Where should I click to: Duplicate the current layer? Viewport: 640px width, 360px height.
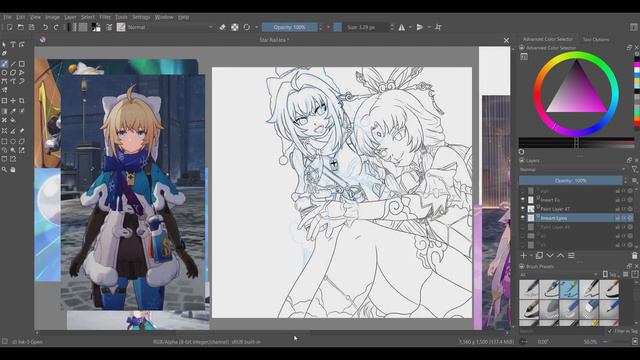click(539, 256)
